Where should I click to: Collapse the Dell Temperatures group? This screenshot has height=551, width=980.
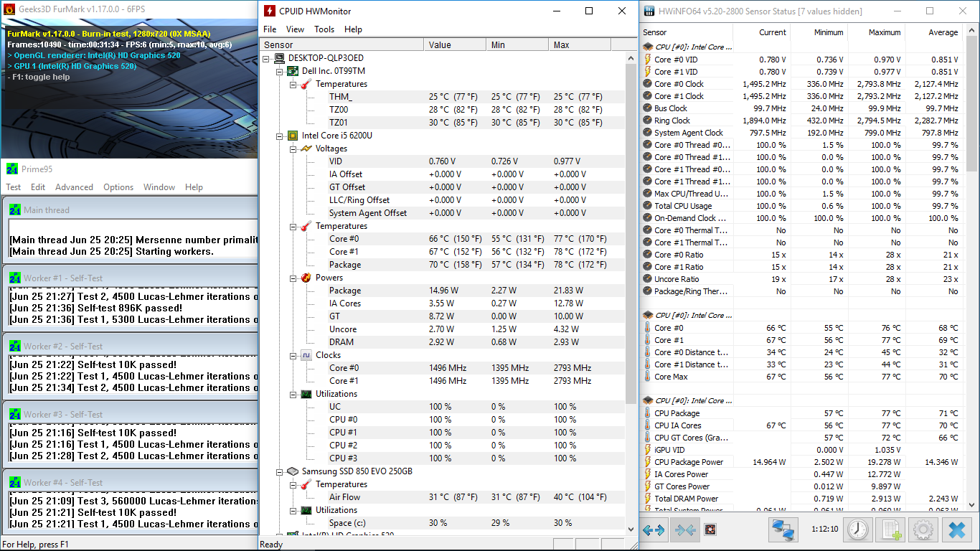[x=293, y=84]
